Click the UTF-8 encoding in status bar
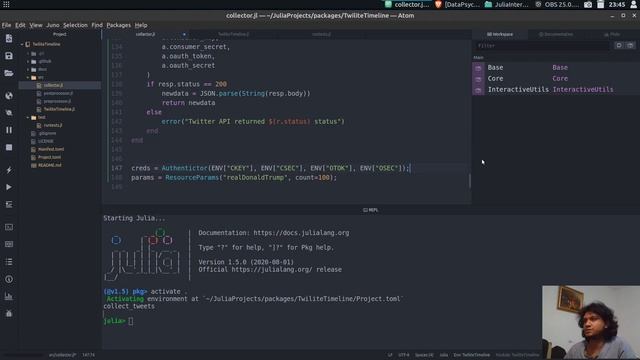Screen dimensions: 640x360 (x=404, y=355)
